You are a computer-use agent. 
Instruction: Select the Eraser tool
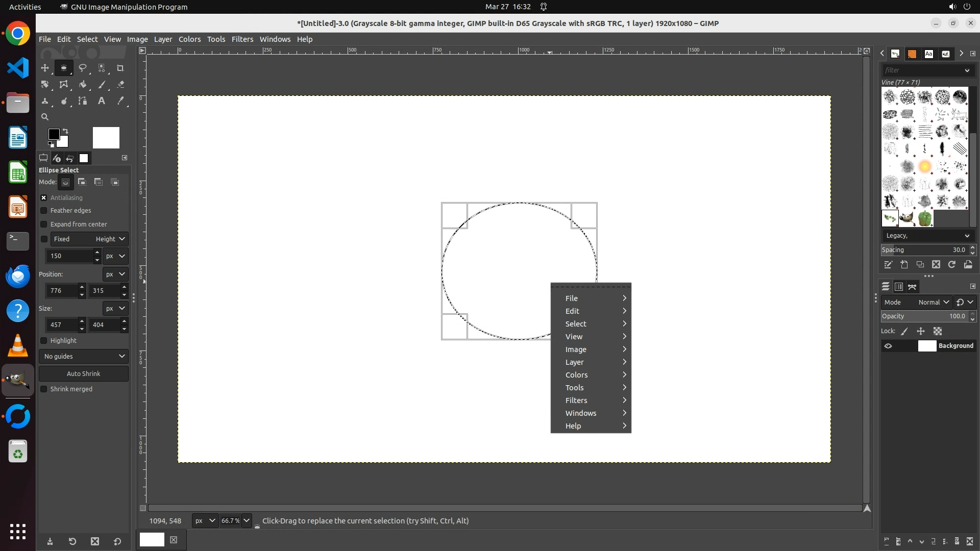(120, 85)
